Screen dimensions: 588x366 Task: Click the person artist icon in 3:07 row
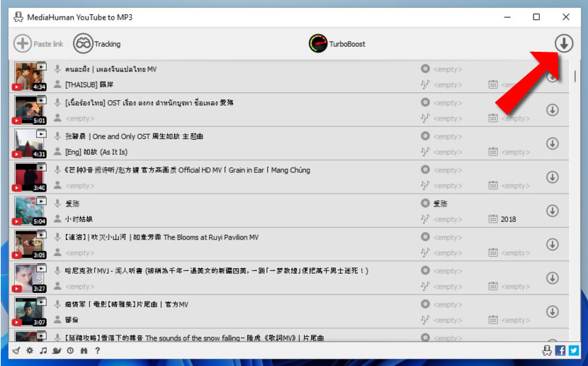click(x=57, y=319)
